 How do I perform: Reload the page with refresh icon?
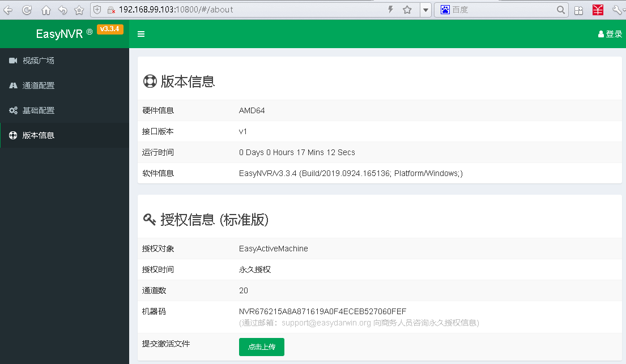pos(27,10)
